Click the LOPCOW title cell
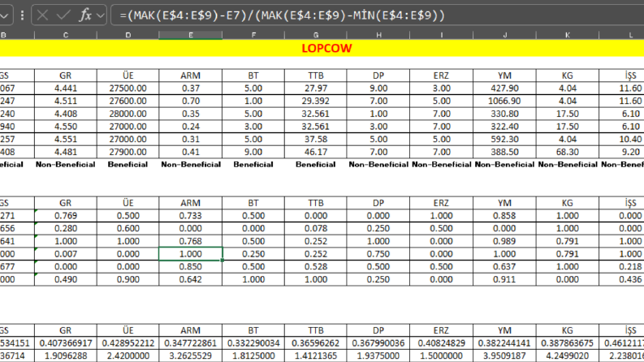The image size is (644, 362). tap(326, 49)
